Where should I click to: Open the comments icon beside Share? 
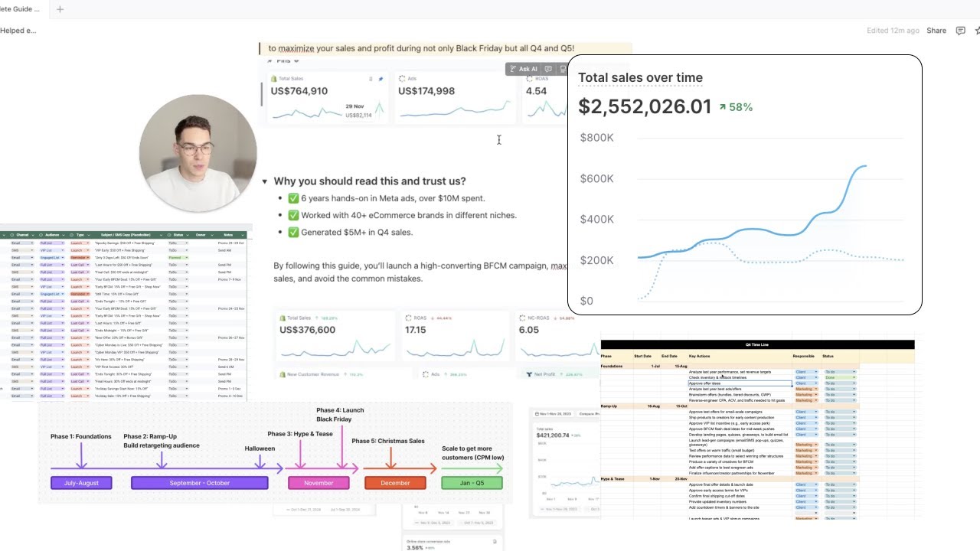[x=960, y=31]
